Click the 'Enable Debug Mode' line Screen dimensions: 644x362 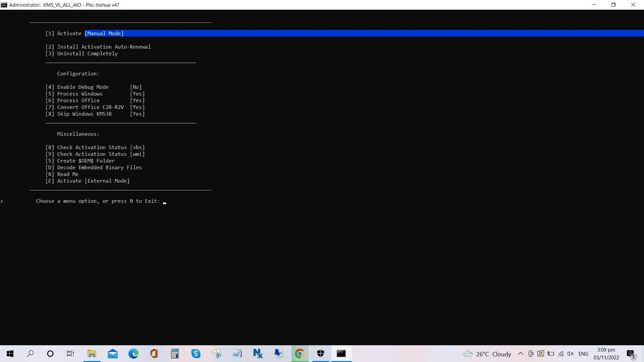tap(77, 87)
